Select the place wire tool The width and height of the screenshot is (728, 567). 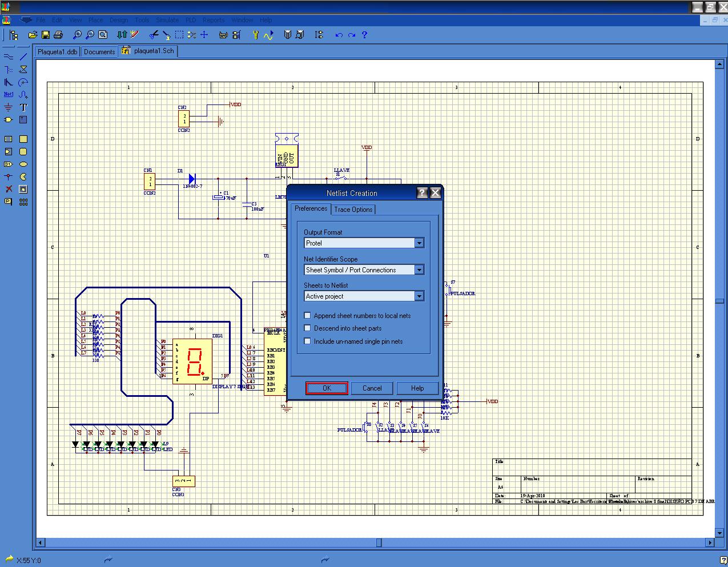(x=9, y=57)
